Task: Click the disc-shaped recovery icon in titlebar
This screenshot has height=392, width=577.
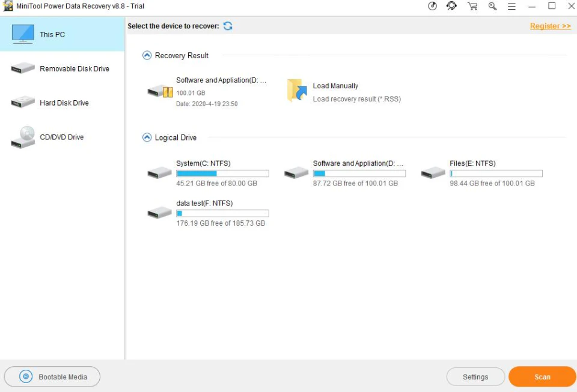Action: [x=432, y=6]
